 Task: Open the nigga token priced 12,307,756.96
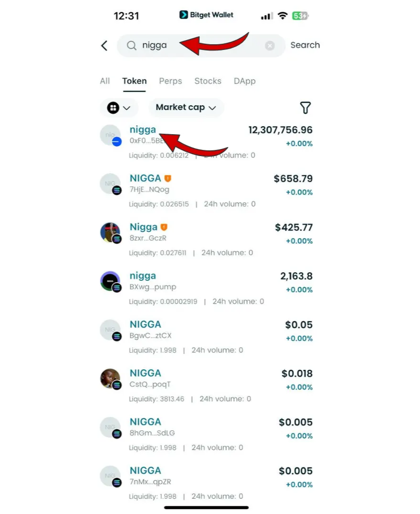[142, 129]
